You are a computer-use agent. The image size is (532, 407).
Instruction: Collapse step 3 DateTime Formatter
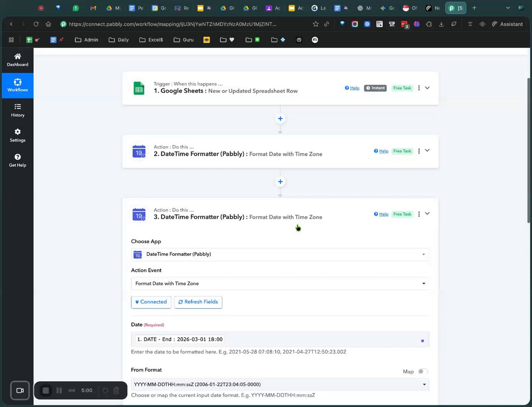[x=427, y=214]
